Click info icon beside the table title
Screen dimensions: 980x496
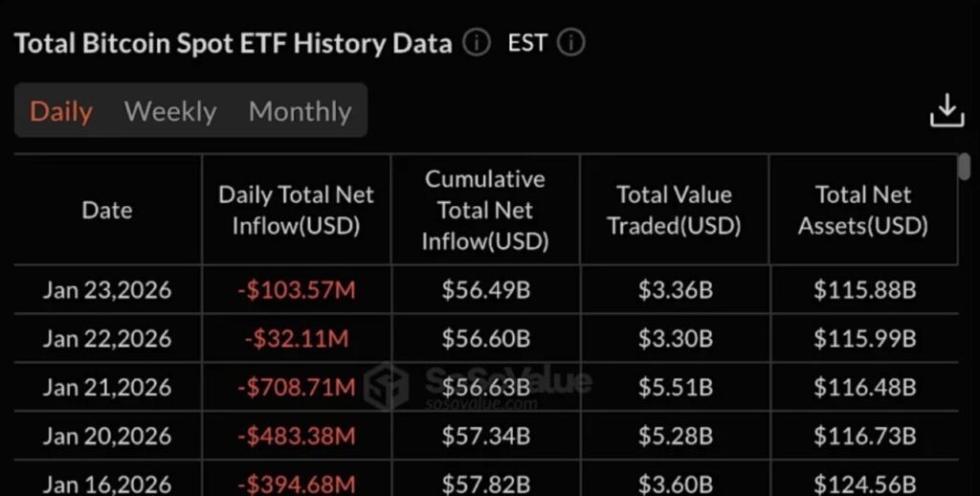pyautogui.click(x=477, y=43)
